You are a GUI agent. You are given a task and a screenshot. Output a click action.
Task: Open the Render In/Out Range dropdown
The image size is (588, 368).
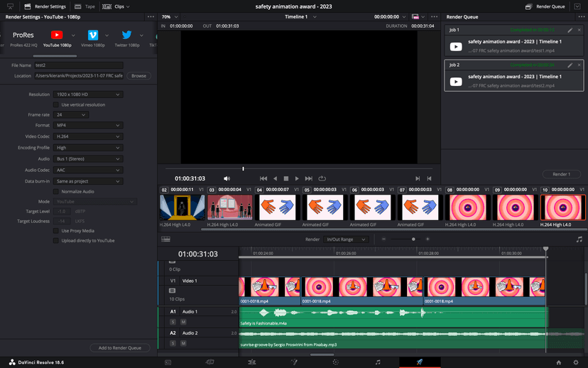346,239
